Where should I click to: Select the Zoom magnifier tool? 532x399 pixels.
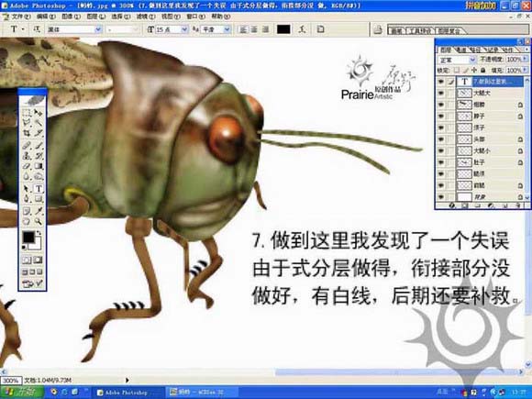point(39,222)
